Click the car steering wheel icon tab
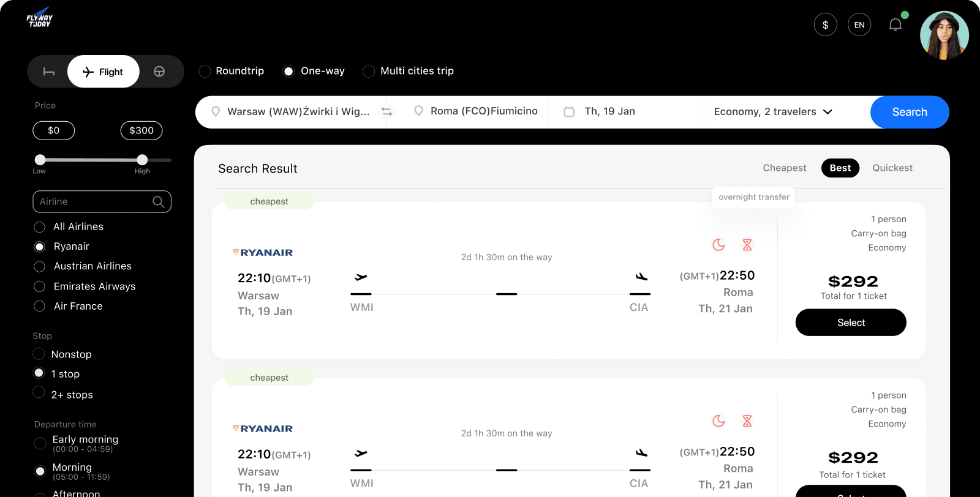The height and width of the screenshot is (497, 980). (159, 72)
